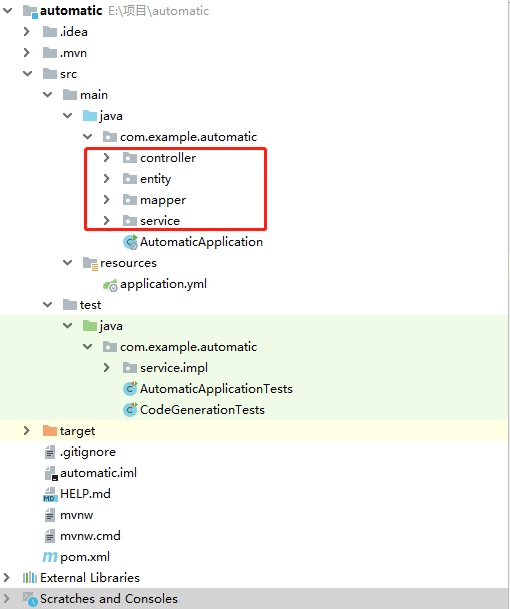Image resolution: width=510 pixels, height=609 pixels.
Task: Click the .mvn folder icon
Action: click(50, 52)
